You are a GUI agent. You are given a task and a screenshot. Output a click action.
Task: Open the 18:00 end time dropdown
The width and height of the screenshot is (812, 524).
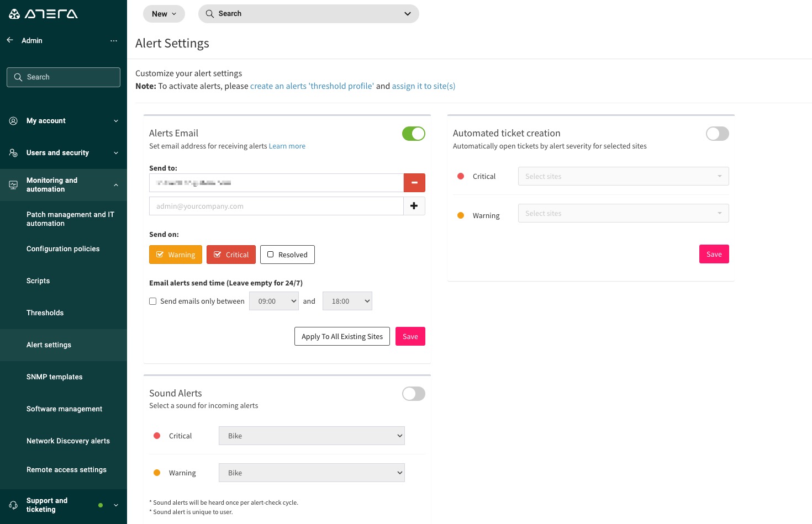point(347,301)
